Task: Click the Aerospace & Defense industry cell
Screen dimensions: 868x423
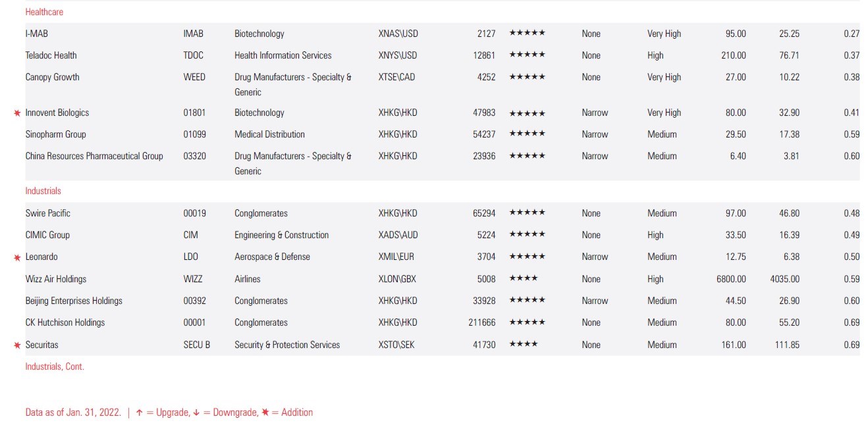Action: coord(272,257)
